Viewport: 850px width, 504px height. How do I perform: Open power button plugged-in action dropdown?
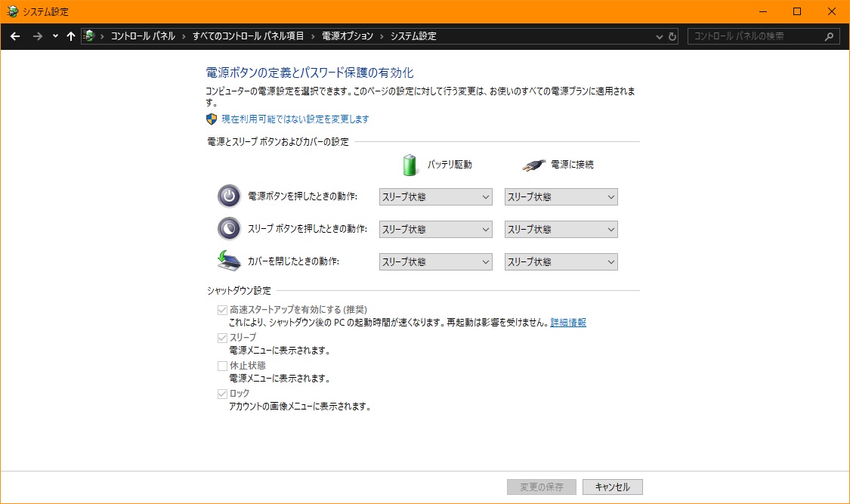(x=561, y=196)
